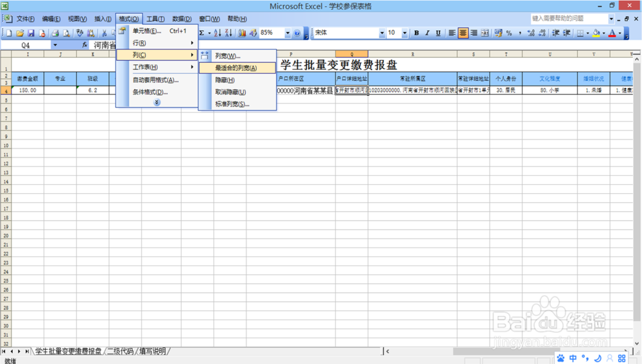Image resolution: width=642 pixels, height=364 pixels.
Task: Click the Open file folder icon
Action: click(20, 33)
